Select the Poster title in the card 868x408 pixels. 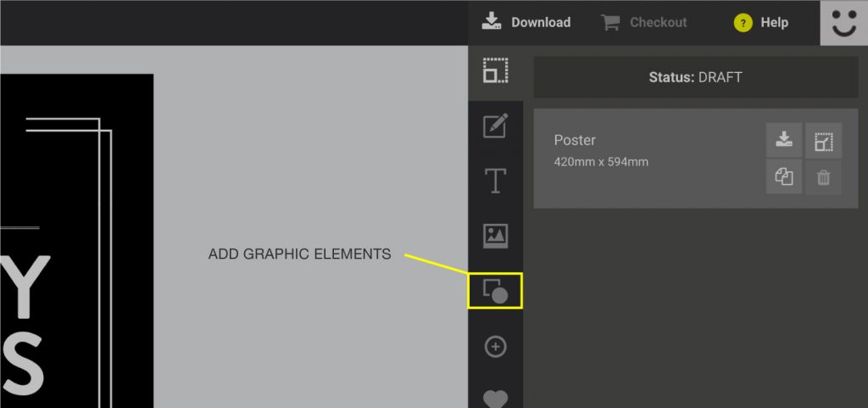(x=575, y=141)
